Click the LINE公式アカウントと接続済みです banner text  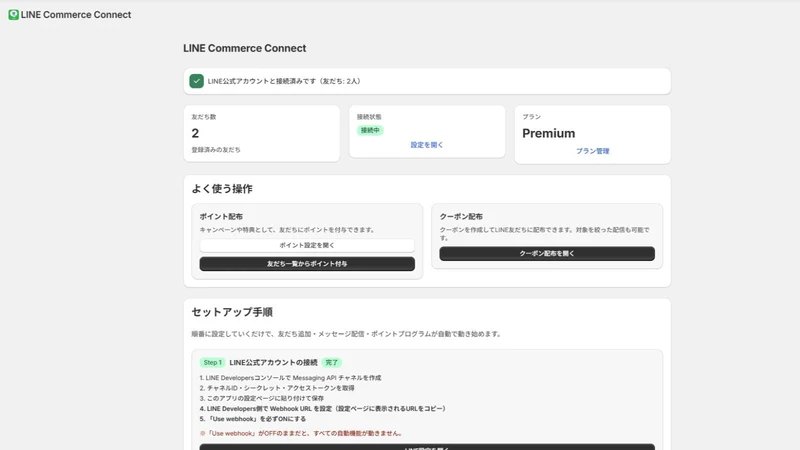(x=284, y=81)
